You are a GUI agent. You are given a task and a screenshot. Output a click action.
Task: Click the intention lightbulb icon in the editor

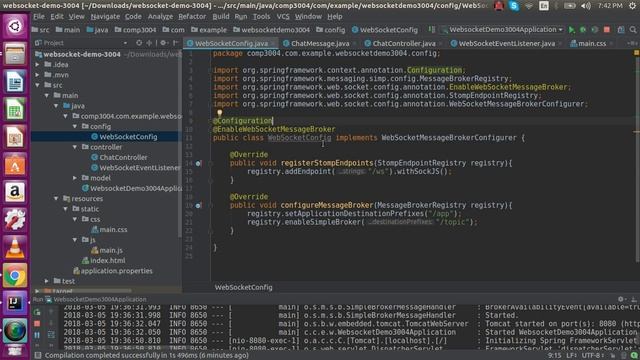(220, 113)
